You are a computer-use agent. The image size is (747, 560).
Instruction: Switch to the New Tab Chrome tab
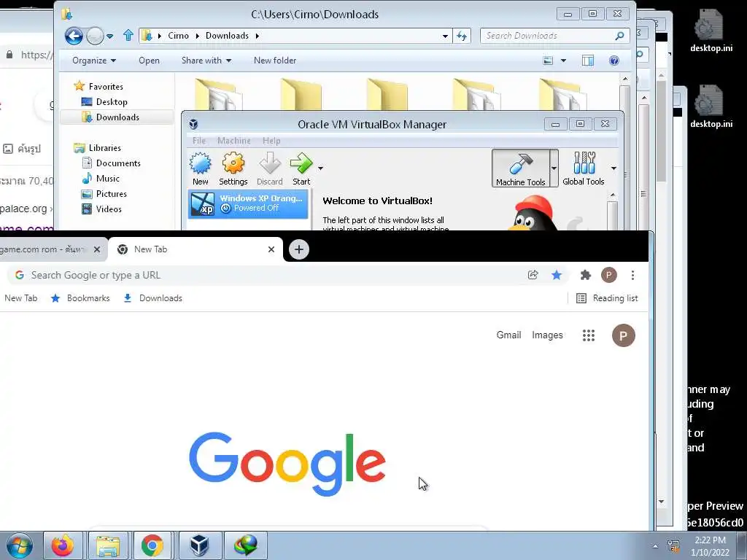[196, 249]
